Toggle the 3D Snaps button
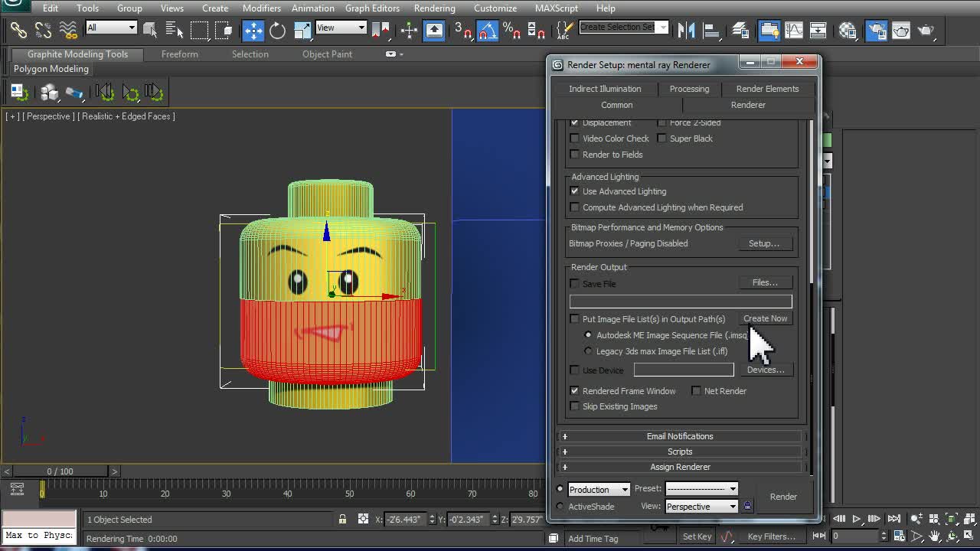The width and height of the screenshot is (980, 551). coord(463,31)
